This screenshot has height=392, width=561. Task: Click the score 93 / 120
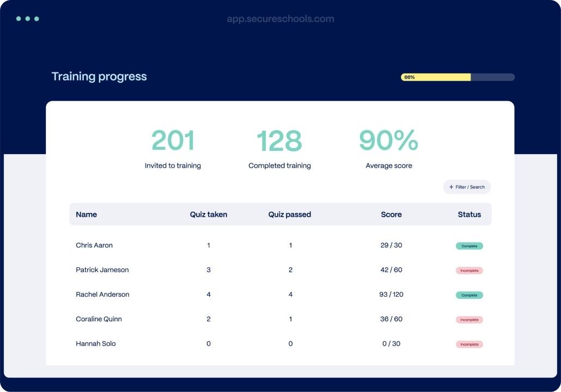tap(391, 295)
